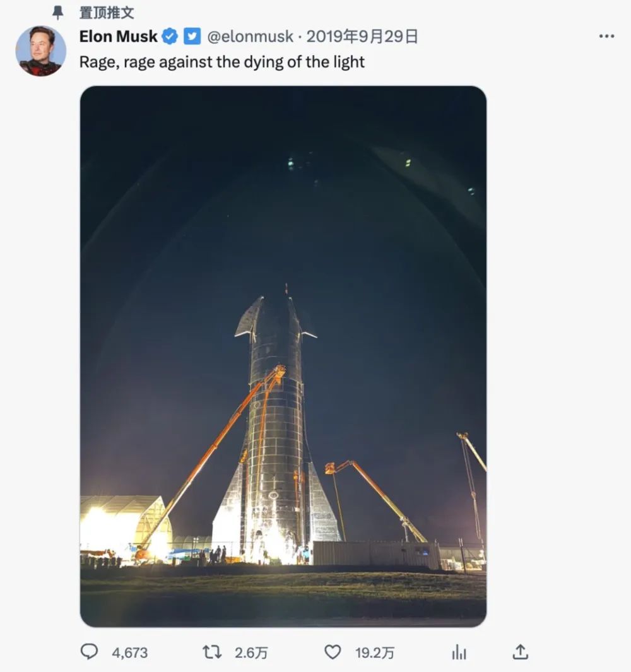Open the Starship rocket photo
The height and width of the screenshot is (672, 631).
283,357
